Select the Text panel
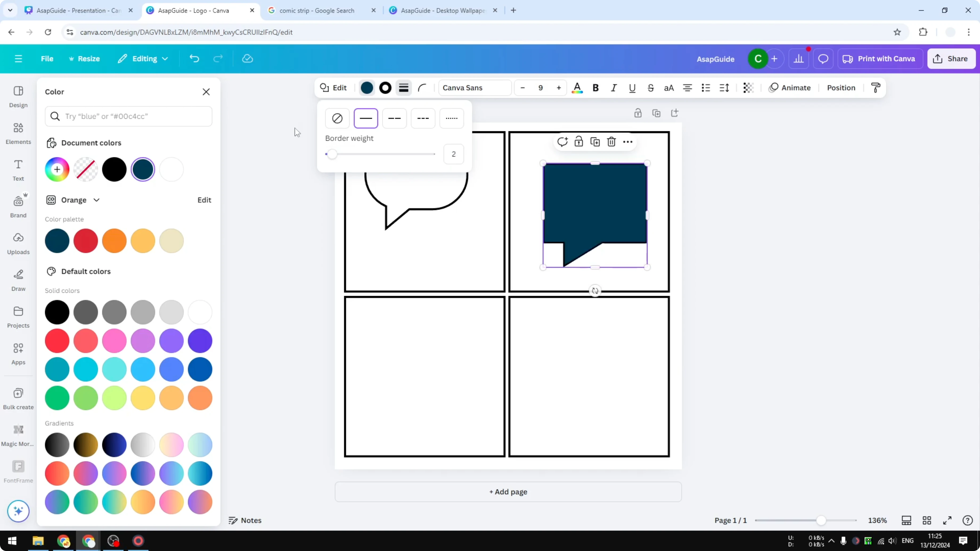980x551 pixels. pyautogui.click(x=18, y=170)
